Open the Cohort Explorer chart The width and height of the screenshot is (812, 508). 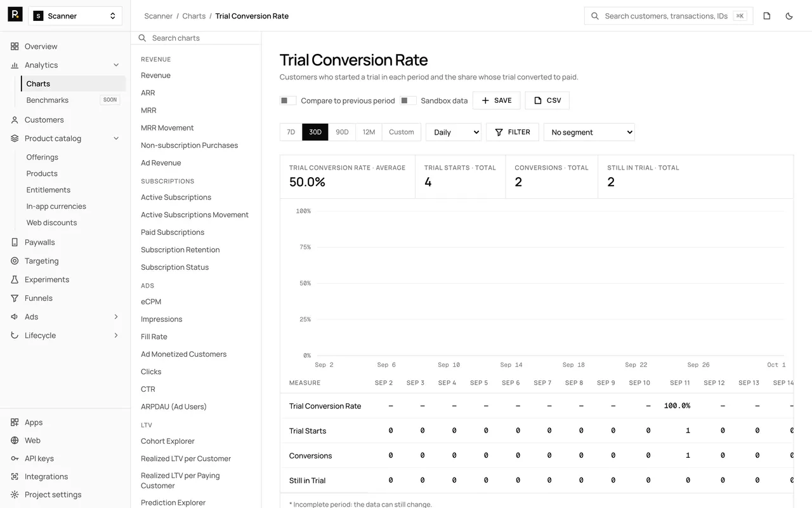(167, 441)
